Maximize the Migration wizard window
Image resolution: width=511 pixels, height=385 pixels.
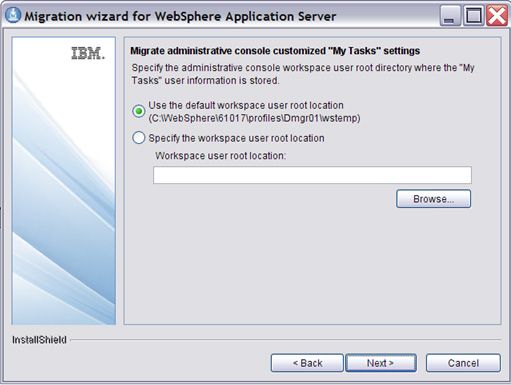coord(473,15)
